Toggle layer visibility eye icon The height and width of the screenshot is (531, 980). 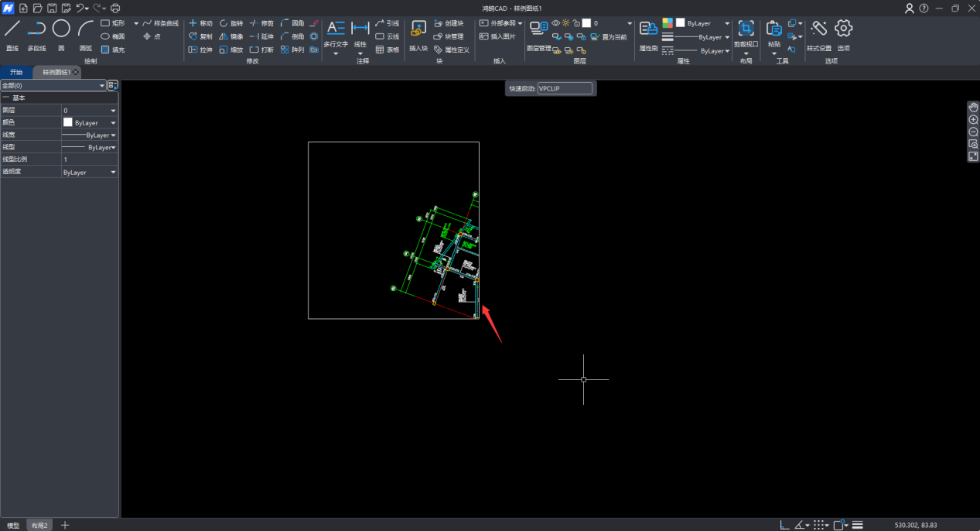(x=555, y=23)
